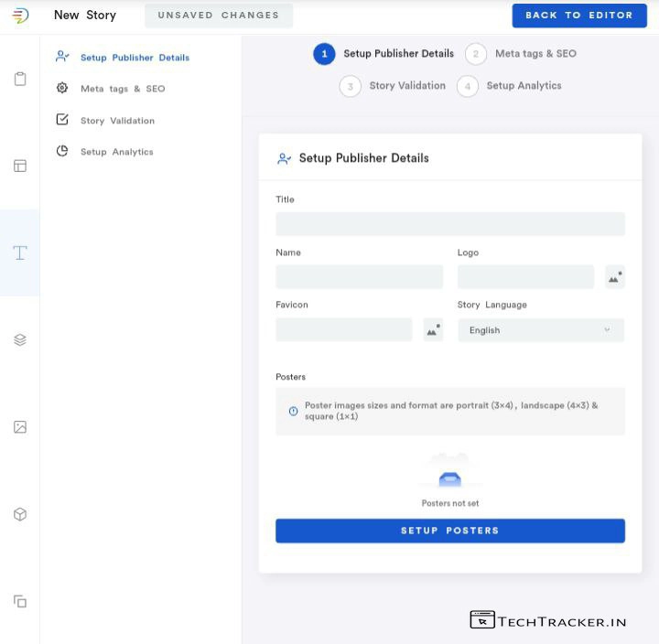Click the Favicon image upload icon
The height and width of the screenshot is (644, 659).
coord(433,330)
